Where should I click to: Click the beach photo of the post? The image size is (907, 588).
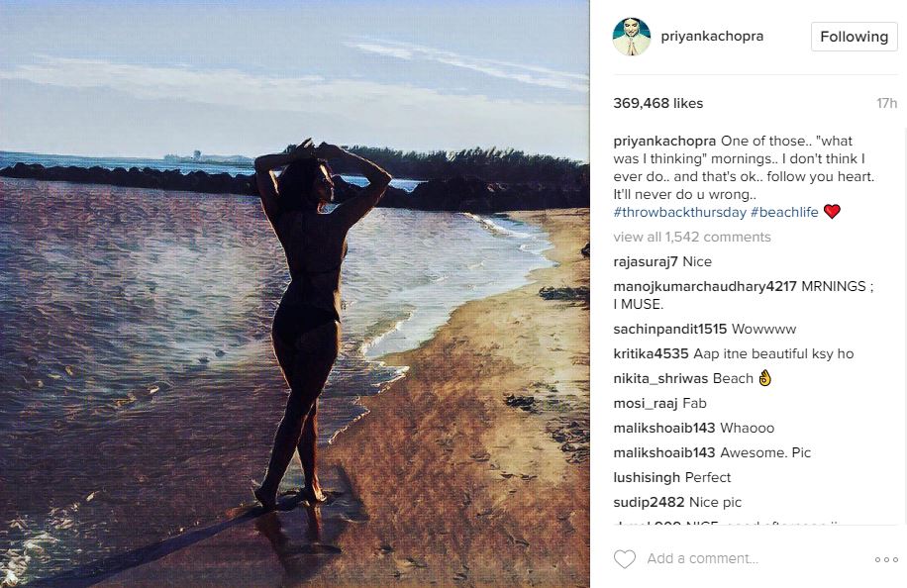[x=294, y=294]
